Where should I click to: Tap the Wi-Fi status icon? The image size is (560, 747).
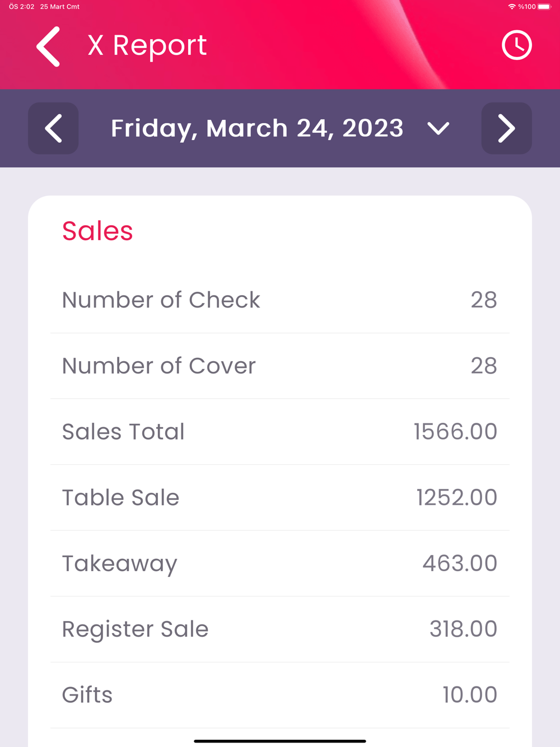tap(511, 7)
